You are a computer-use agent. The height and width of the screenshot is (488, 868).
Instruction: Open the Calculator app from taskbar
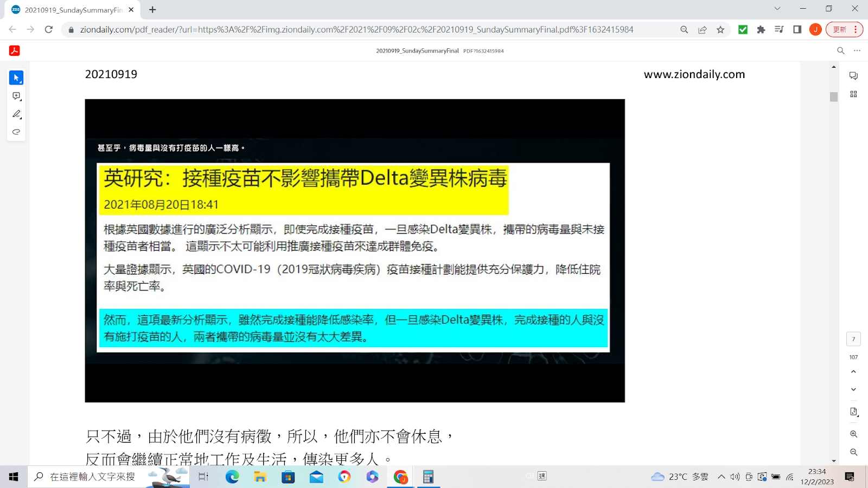click(x=428, y=477)
